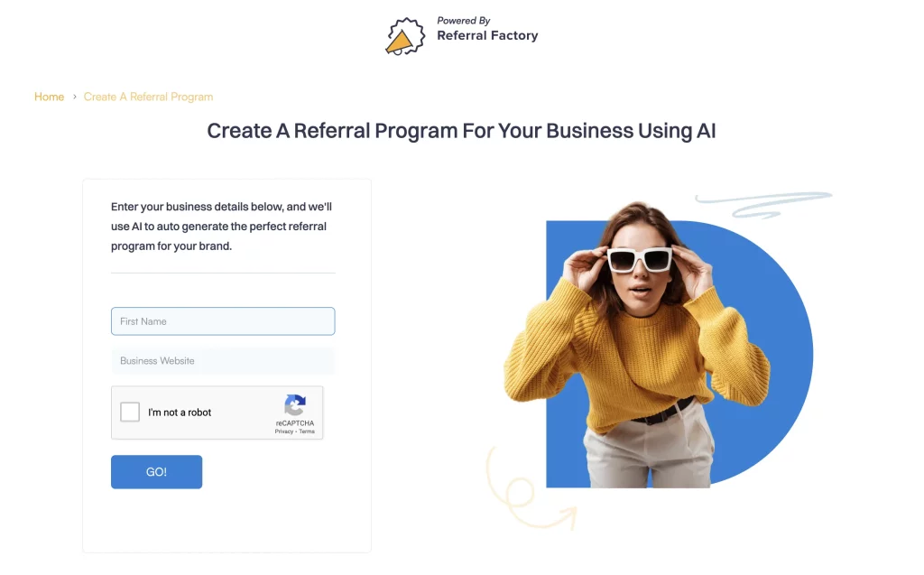This screenshot has height=575, width=924.
Task: Select Create A Referral Program breadcrumb
Action: (x=149, y=97)
